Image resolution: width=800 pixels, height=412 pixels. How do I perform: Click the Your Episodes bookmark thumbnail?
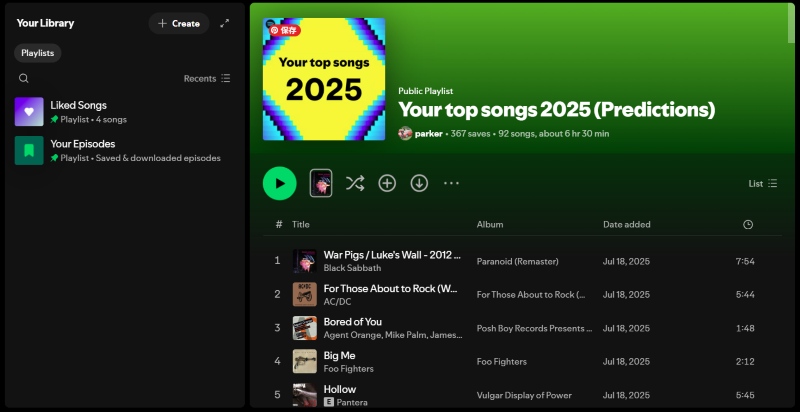(29, 150)
